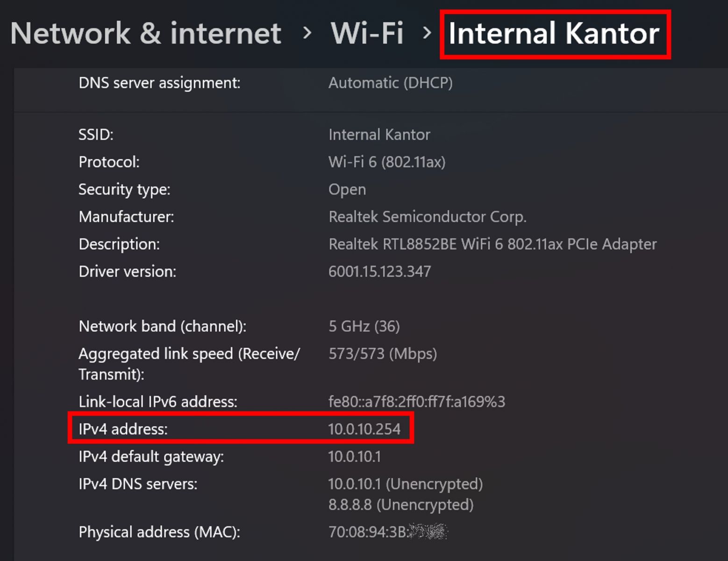Click the Internal Kantor page title
The image size is (728, 561).
click(554, 34)
